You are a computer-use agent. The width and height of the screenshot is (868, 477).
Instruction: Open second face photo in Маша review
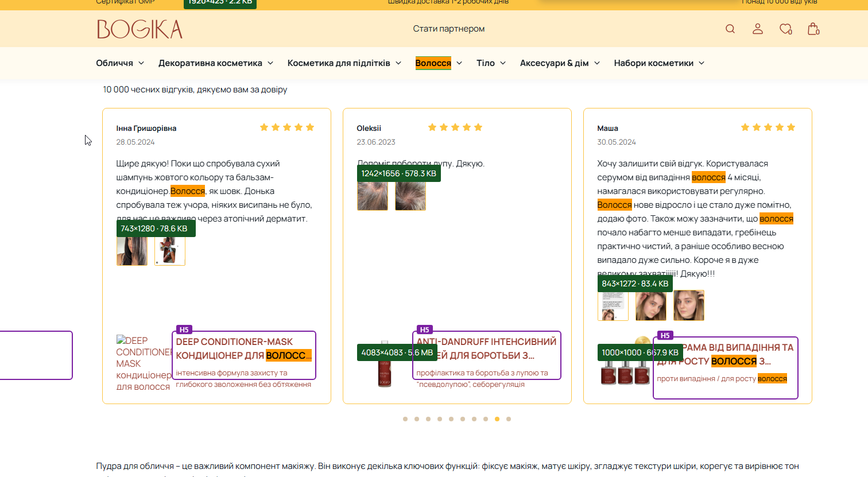[651, 306]
